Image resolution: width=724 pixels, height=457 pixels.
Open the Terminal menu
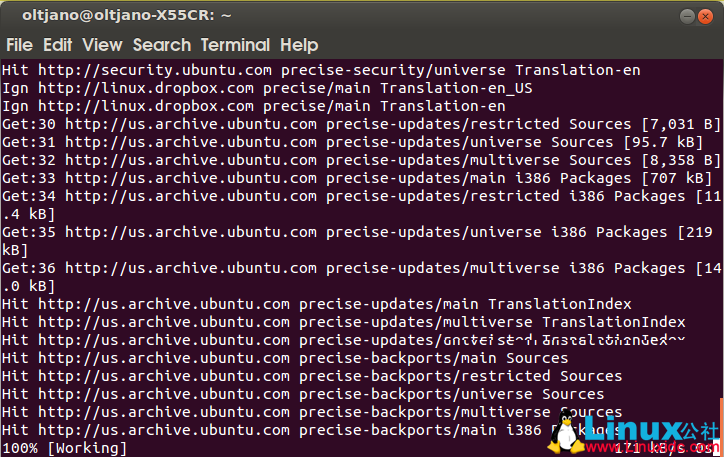tap(235, 45)
